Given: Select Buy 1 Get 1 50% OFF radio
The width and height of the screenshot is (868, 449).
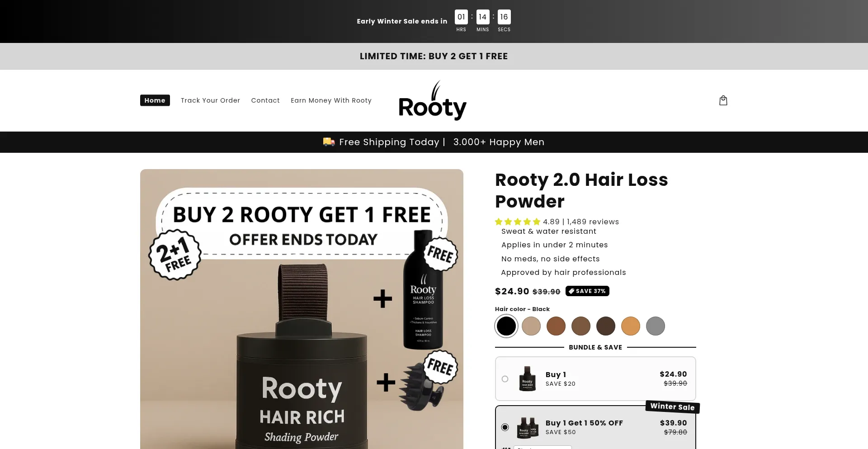Looking at the screenshot, I should pos(505,427).
